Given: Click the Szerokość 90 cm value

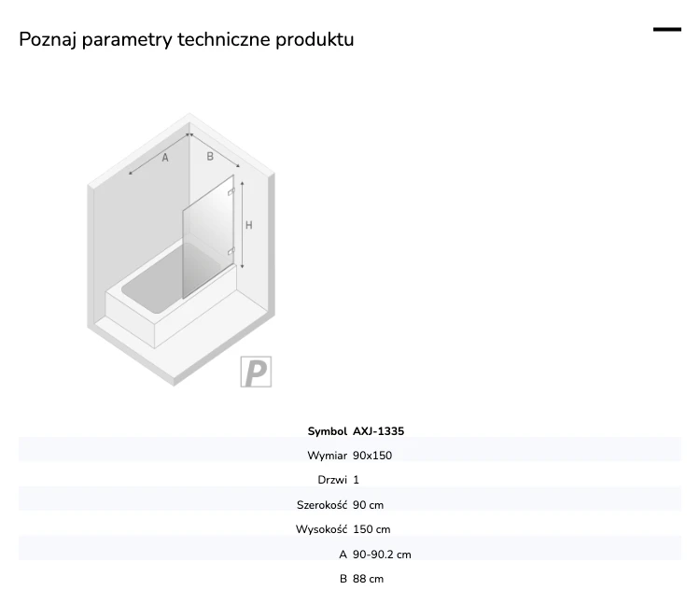Looking at the screenshot, I should coord(368,505).
